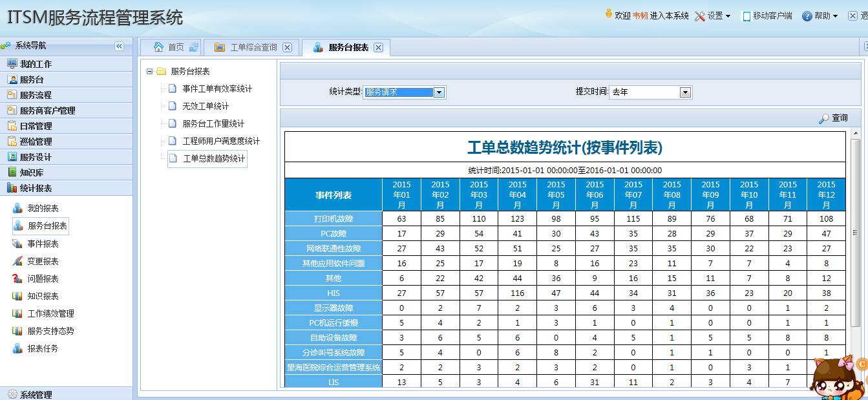Click the magnifier icon next to 查询
This screenshot has height=400, width=868.
(826, 117)
